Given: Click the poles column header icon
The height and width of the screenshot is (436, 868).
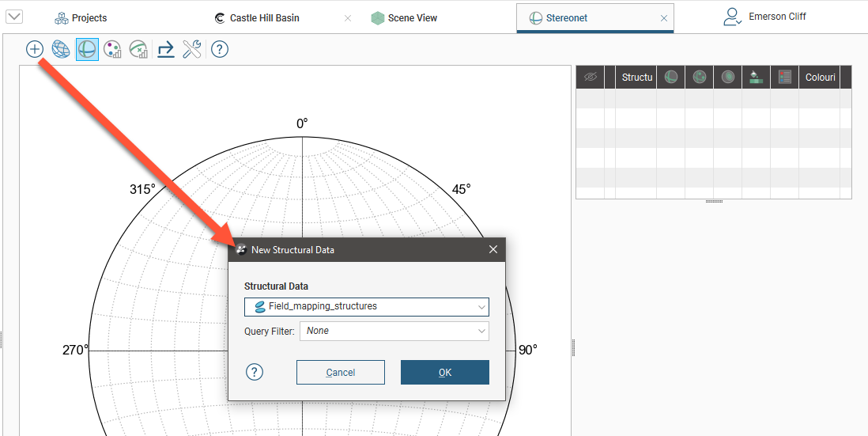Looking at the screenshot, I should 700,77.
